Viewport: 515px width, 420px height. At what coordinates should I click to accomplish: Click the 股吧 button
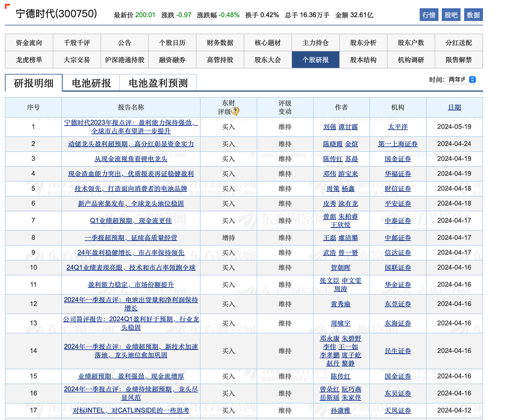point(451,15)
